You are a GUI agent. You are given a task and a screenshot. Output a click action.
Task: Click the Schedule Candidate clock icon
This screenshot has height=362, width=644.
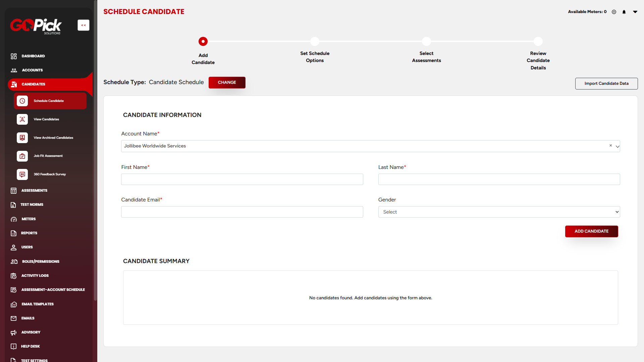tap(22, 101)
